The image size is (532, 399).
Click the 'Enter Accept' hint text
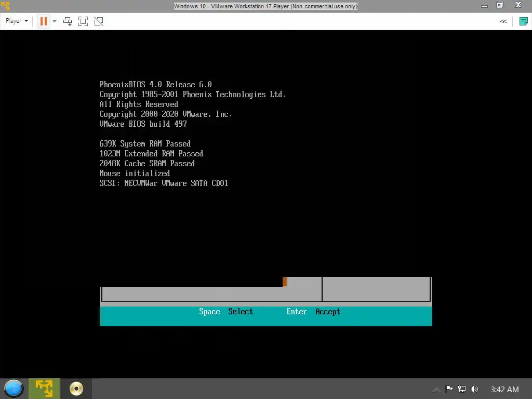[313, 312]
